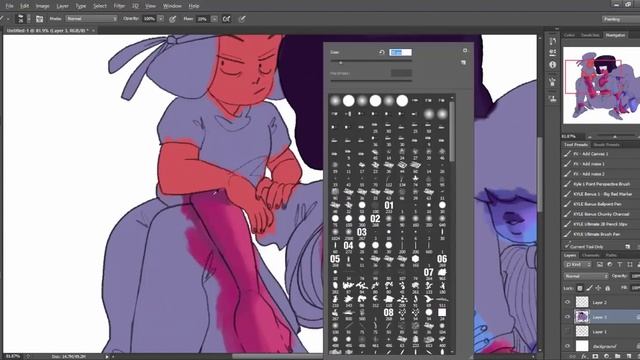640x360 pixels.
Task: Select brush preset labeled 04
Action: pos(349,245)
